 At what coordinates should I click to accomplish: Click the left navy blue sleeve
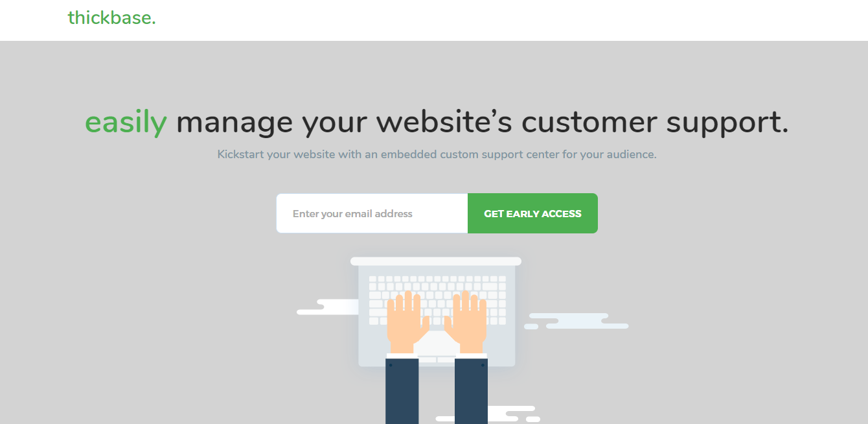coord(402,391)
